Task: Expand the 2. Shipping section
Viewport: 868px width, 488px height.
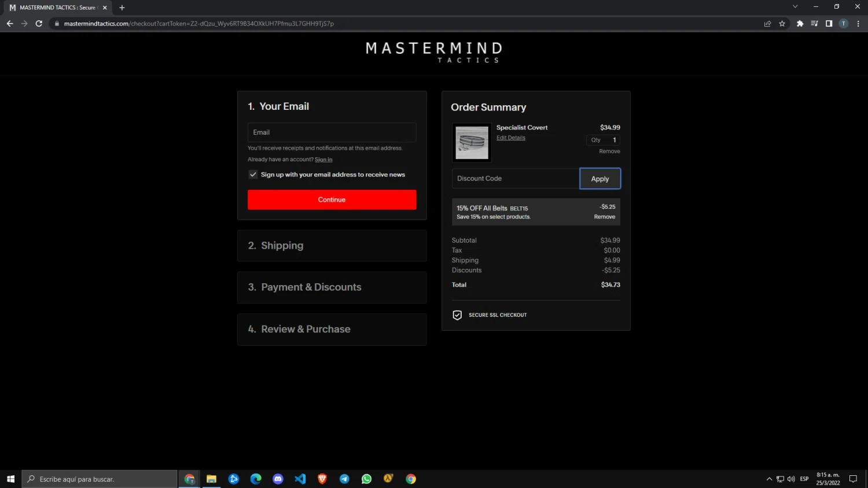Action: point(332,246)
